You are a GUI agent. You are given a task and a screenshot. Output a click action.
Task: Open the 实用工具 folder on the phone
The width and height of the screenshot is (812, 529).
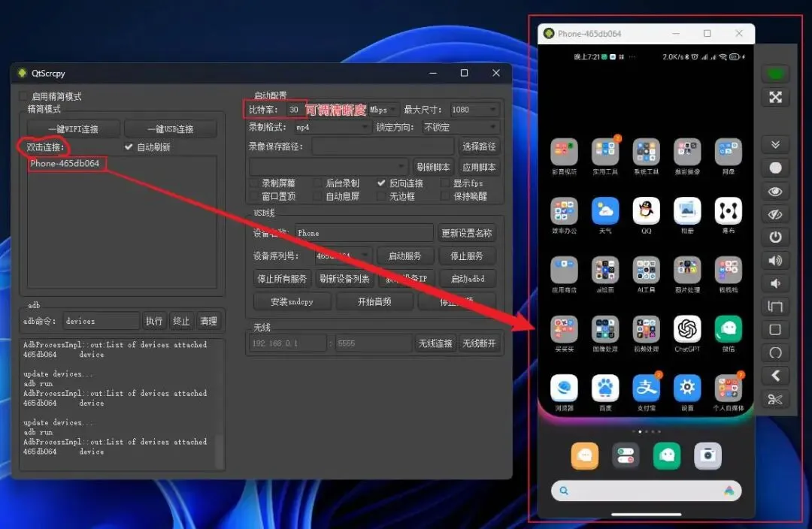[x=604, y=152]
